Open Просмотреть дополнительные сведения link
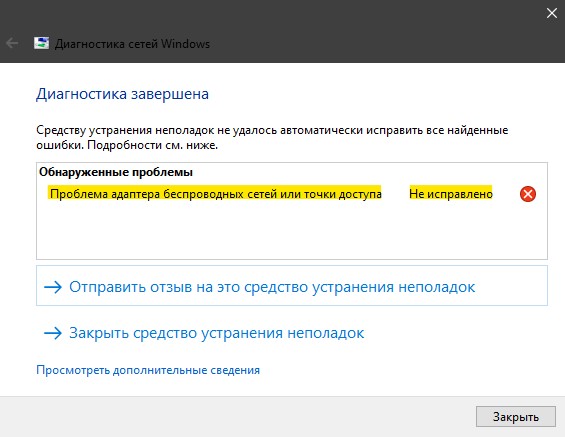The image size is (565, 437). [x=148, y=370]
